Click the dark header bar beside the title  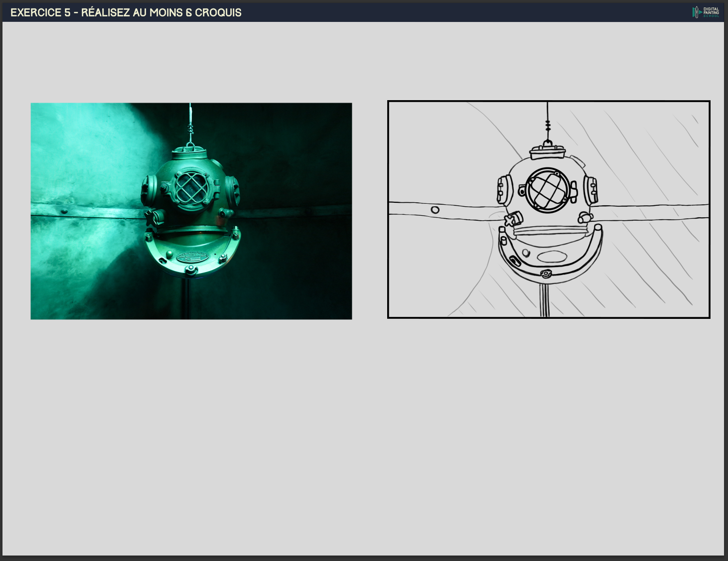click(448, 12)
